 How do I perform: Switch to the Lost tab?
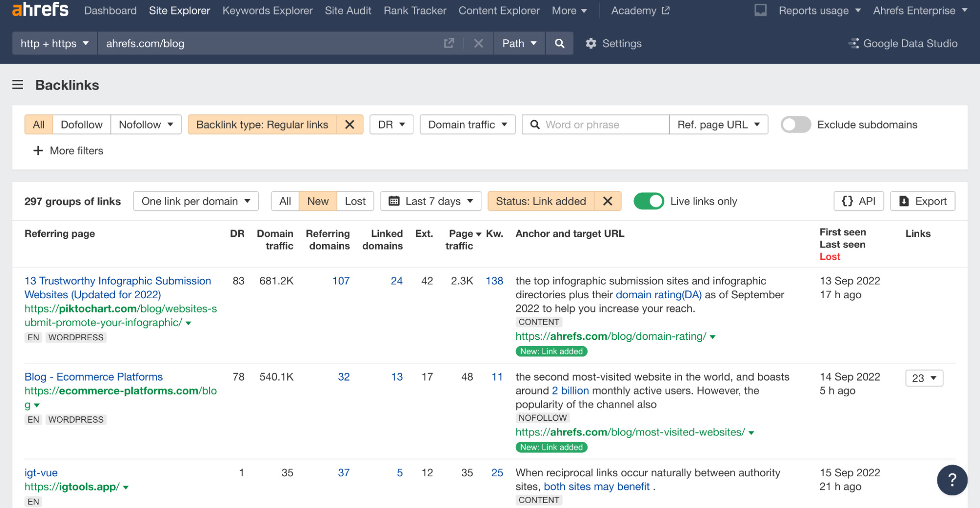[355, 201]
